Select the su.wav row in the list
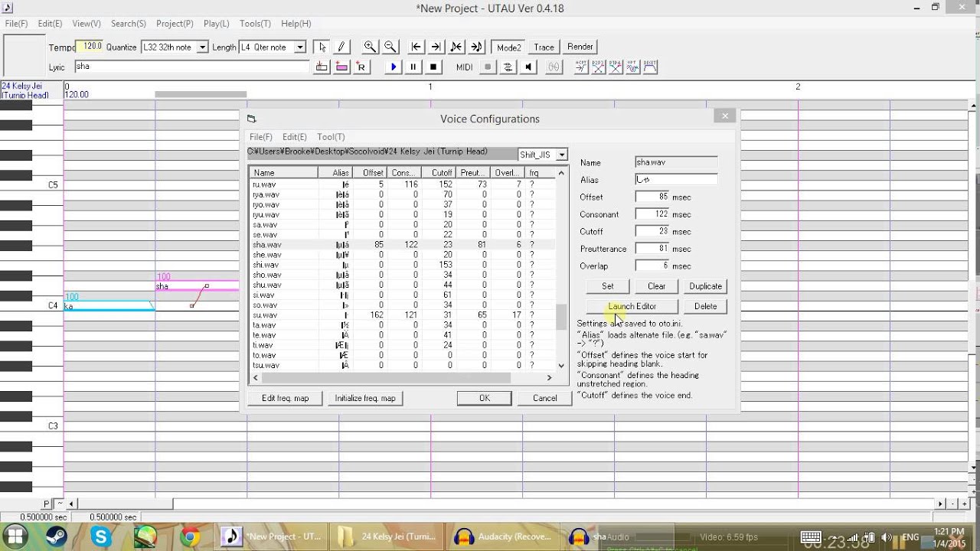Image resolution: width=980 pixels, height=551 pixels. point(403,315)
